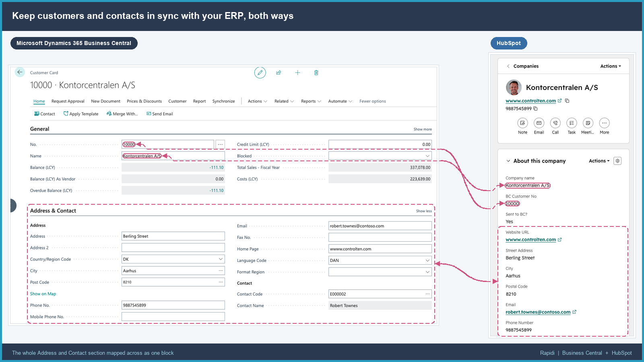Viewport: 644px width, 362px height.
Task: Open the Synchronize menu tab
Action: pos(223,101)
